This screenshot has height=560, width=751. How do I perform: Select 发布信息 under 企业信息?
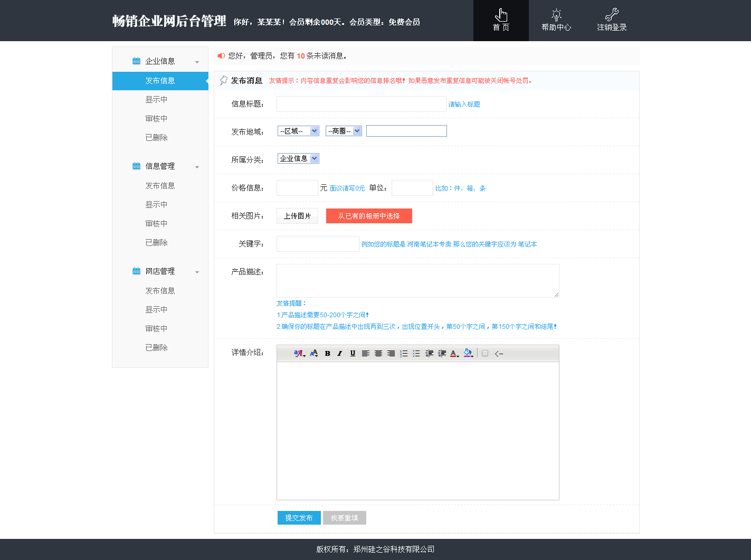coord(160,81)
